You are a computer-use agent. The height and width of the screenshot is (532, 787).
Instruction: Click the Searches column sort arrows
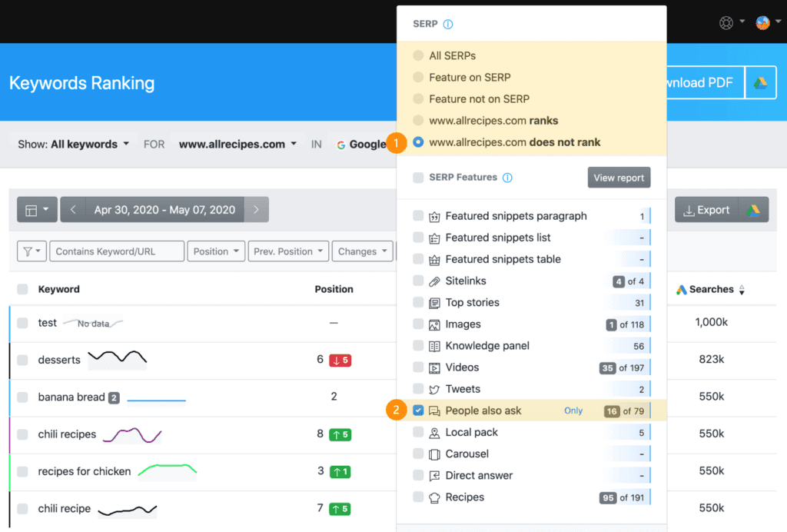[742, 290]
